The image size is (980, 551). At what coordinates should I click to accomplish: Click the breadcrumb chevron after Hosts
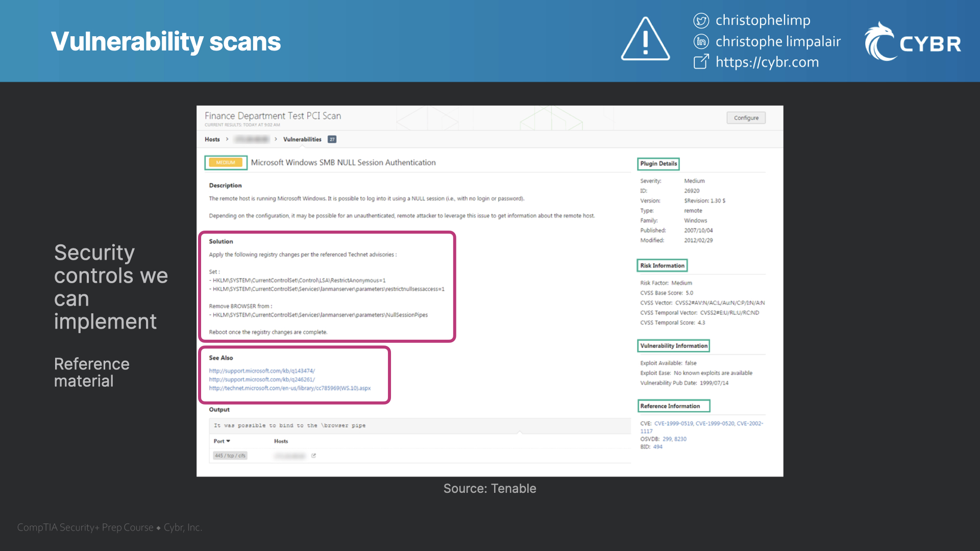tap(227, 139)
